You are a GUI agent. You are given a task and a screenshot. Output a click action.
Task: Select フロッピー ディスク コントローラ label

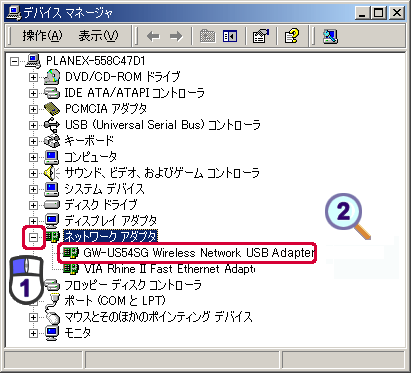pos(133,285)
